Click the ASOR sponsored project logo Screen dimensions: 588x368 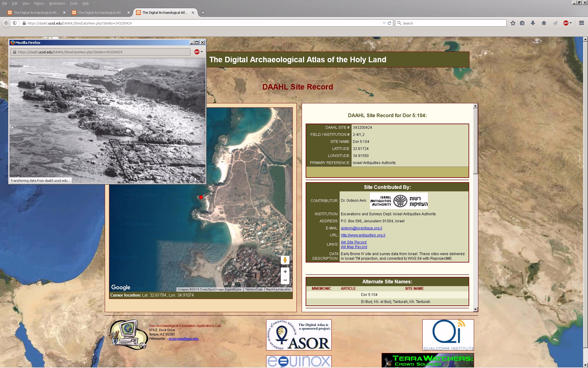click(299, 335)
